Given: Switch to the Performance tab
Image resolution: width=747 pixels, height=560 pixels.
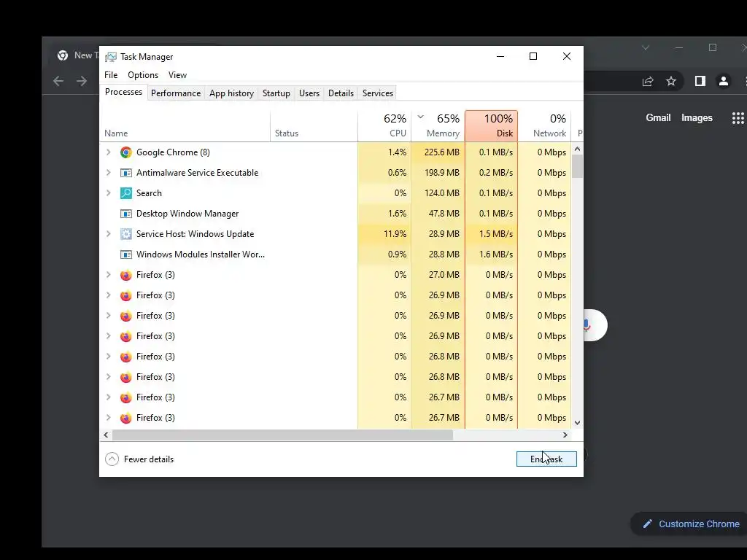Looking at the screenshot, I should 176,93.
